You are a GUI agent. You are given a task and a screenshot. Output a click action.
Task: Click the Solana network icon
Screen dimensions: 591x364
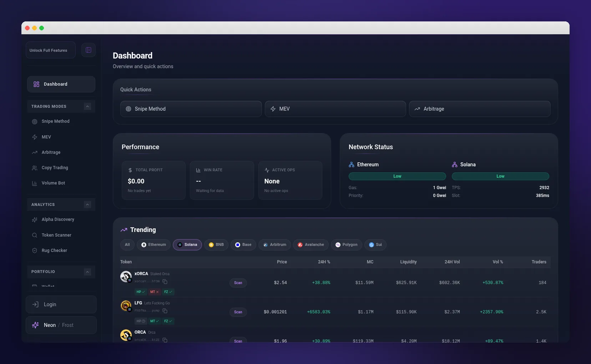pyautogui.click(x=455, y=165)
